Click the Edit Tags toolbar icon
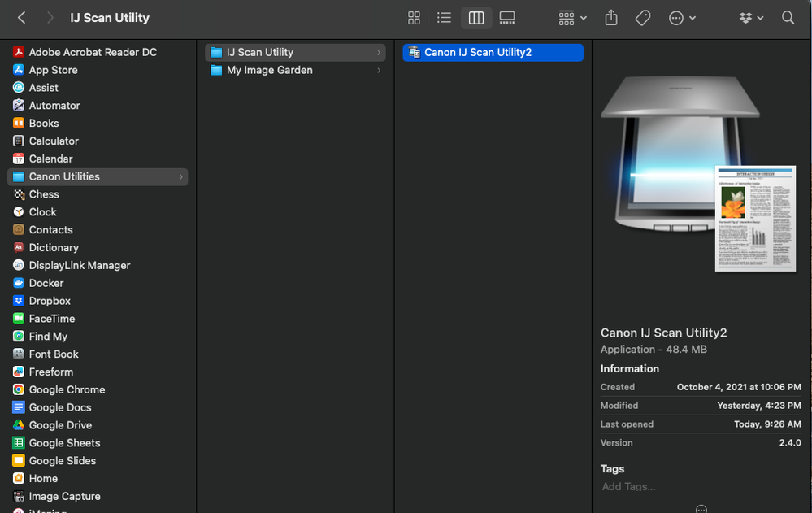Viewport: 812px width, 513px height. 643,18
